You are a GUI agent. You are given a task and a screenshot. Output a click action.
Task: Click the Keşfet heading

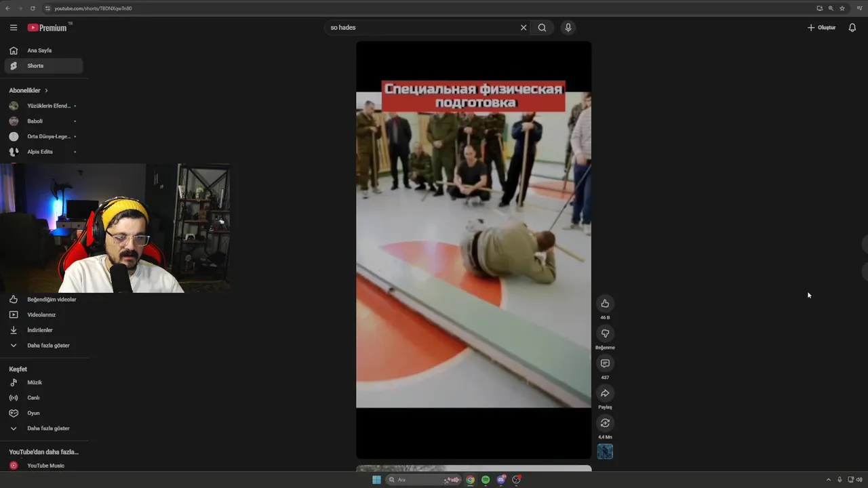point(18,369)
